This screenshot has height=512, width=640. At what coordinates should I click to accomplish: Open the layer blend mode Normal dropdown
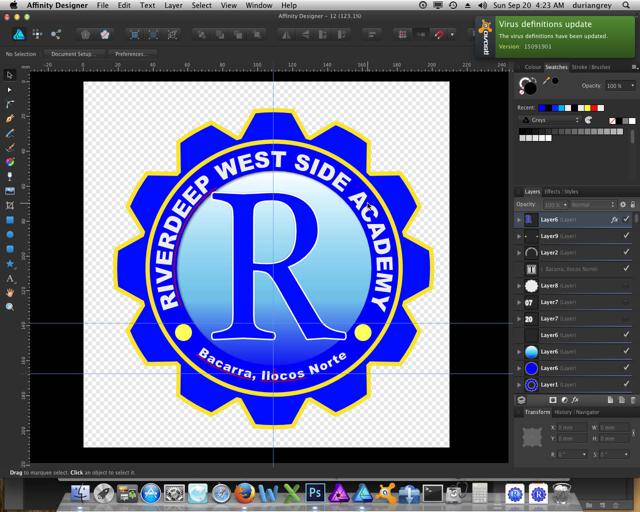(x=592, y=204)
